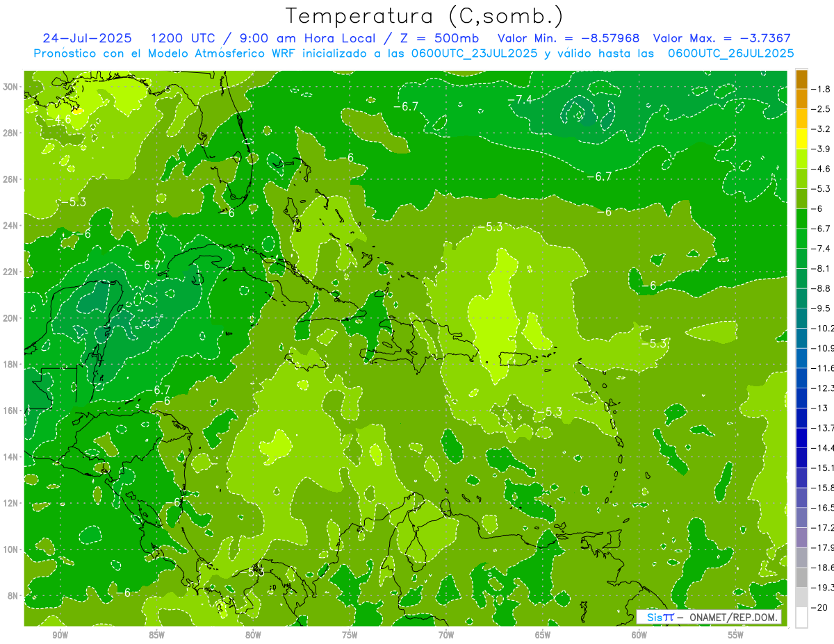Click the 'Valor Max. = -3.7367' value

point(721,38)
